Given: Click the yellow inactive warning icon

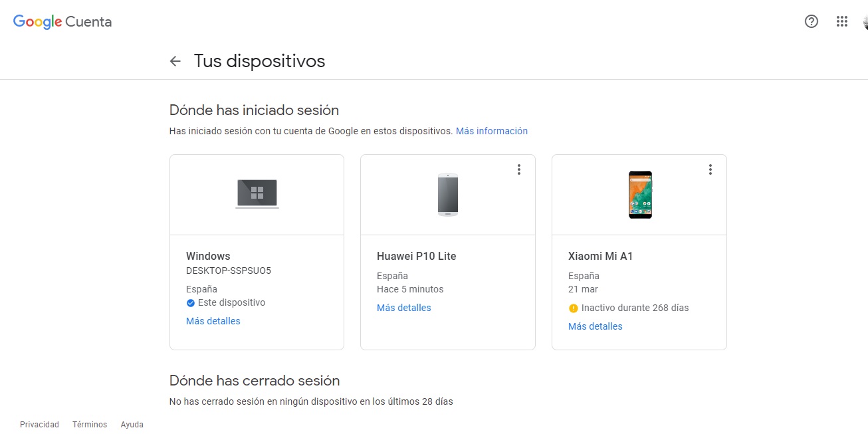Looking at the screenshot, I should point(574,308).
